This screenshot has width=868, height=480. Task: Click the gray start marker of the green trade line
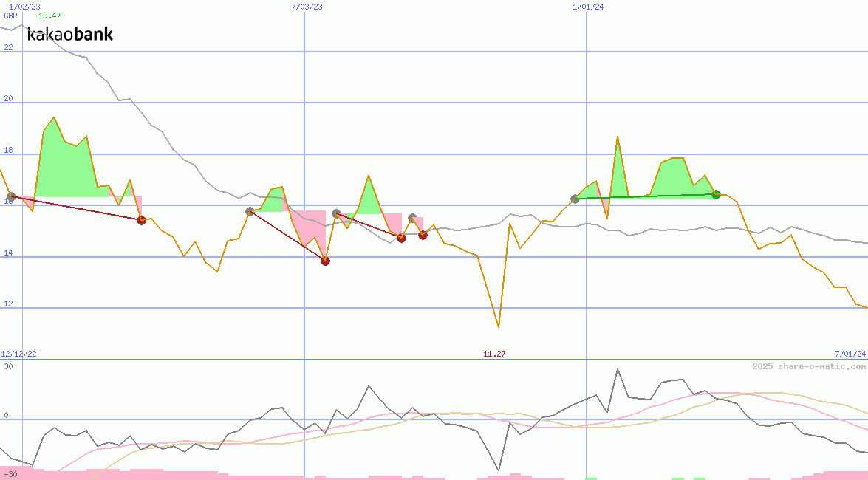click(575, 199)
